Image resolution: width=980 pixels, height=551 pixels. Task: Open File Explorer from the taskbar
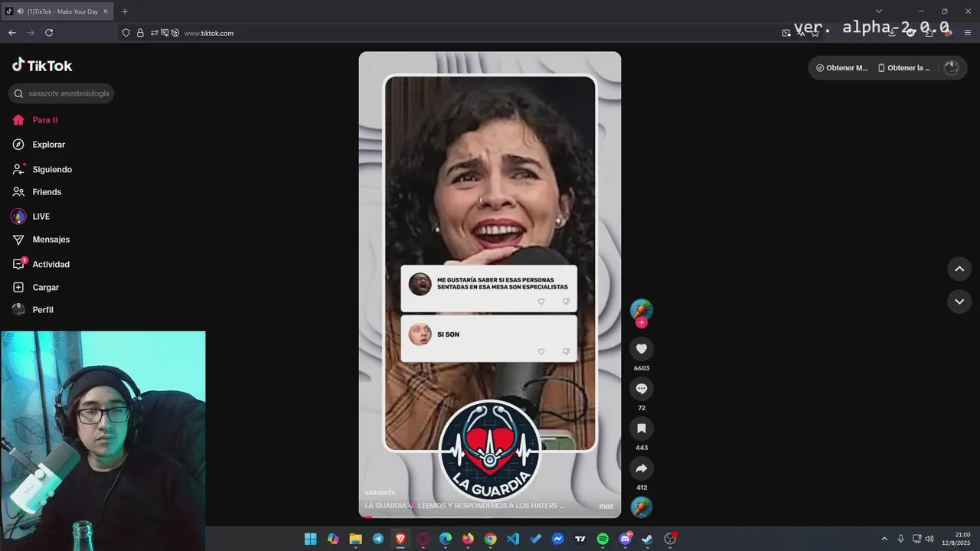[355, 539]
